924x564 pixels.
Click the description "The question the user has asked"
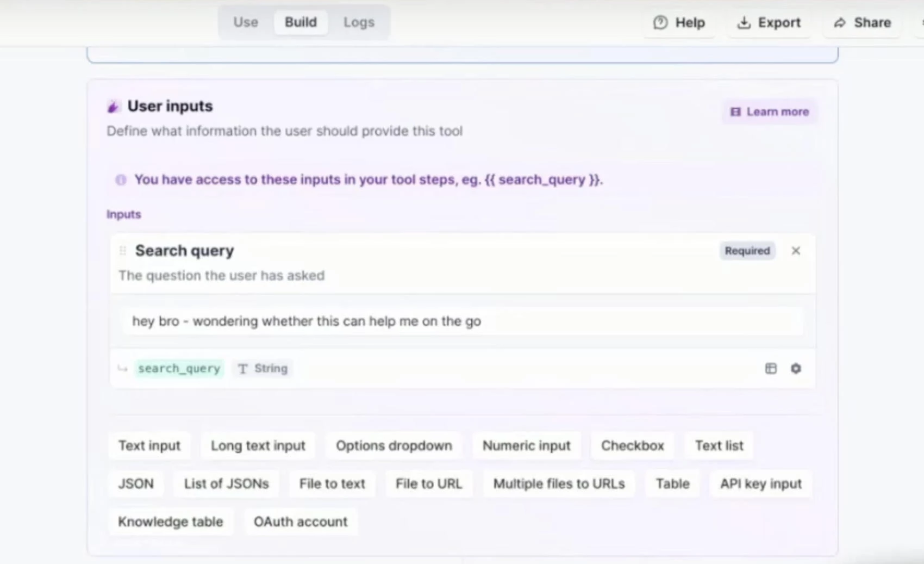(222, 276)
